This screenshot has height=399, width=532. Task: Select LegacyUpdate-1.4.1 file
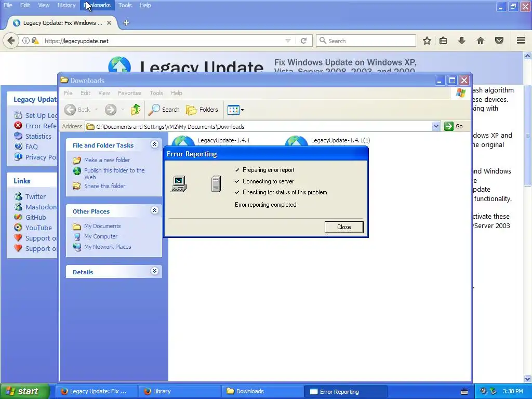223,140
